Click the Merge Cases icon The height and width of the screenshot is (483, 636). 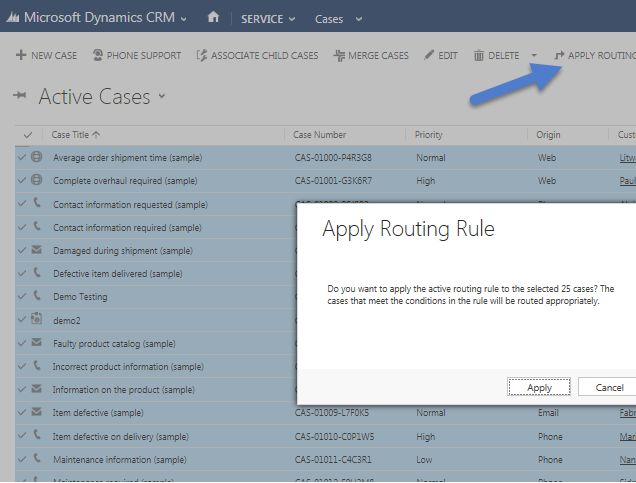point(339,56)
